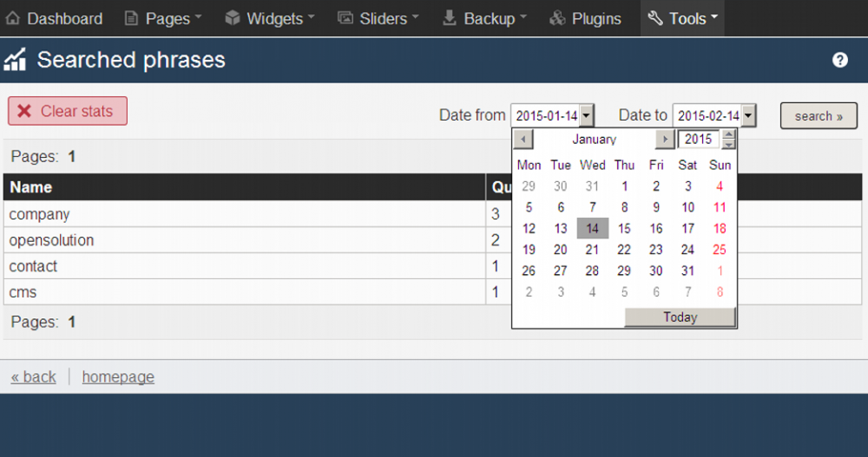Select January 22 in the calendar

624,250
